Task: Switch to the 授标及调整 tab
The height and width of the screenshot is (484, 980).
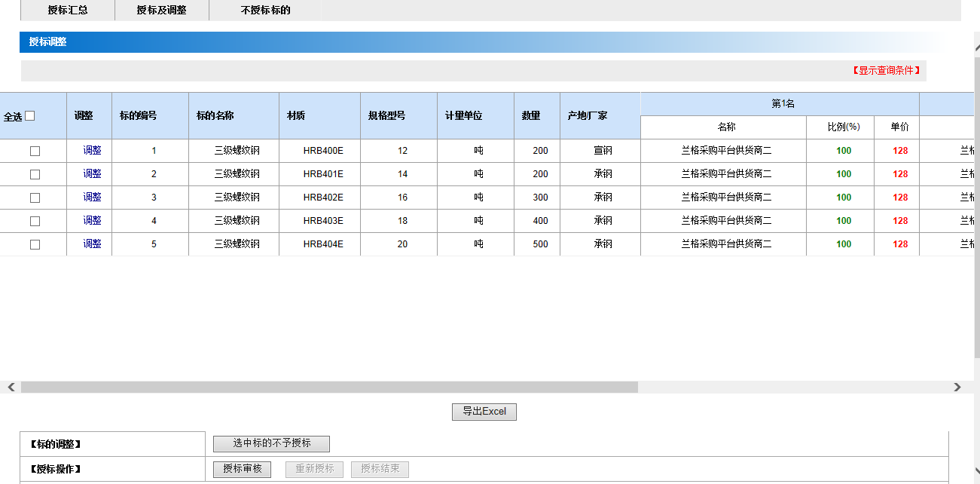Action: 161,11
